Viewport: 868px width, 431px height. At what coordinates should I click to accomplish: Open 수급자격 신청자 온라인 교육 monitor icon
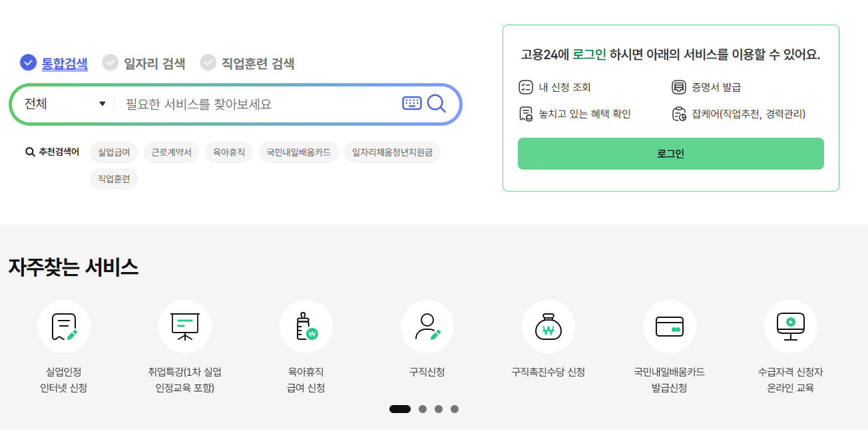pyautogui.click(x=790, y=326)
